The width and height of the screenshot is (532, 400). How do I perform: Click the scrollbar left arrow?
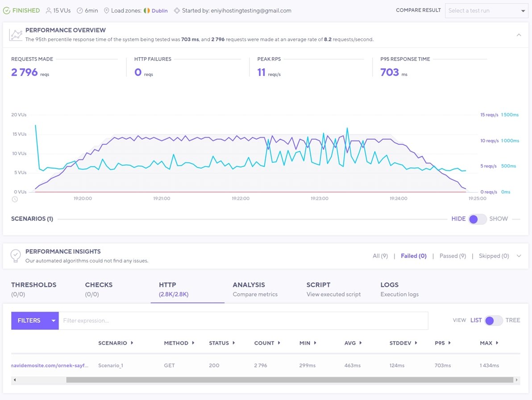15,379
